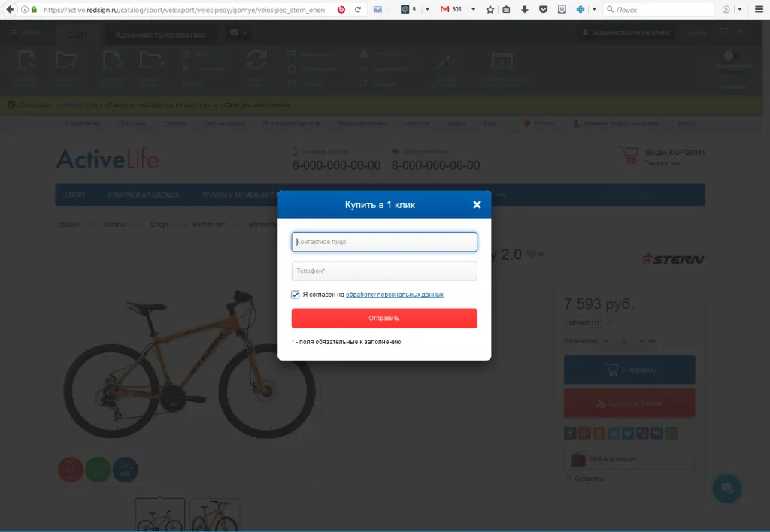Click the "Главная" breadcrumb
This screenshot has width=770, height=532.
[x=67, y=224]
